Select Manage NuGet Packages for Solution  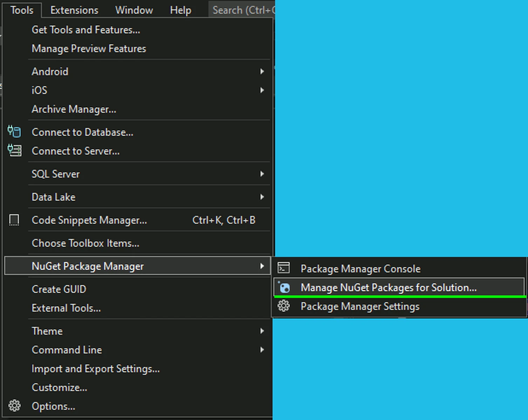[388, 287]
